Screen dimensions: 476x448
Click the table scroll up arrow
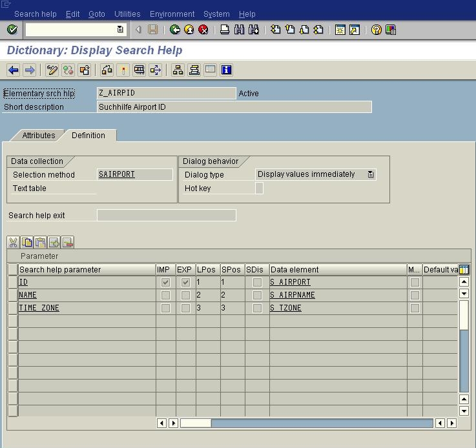coord(464,282)
